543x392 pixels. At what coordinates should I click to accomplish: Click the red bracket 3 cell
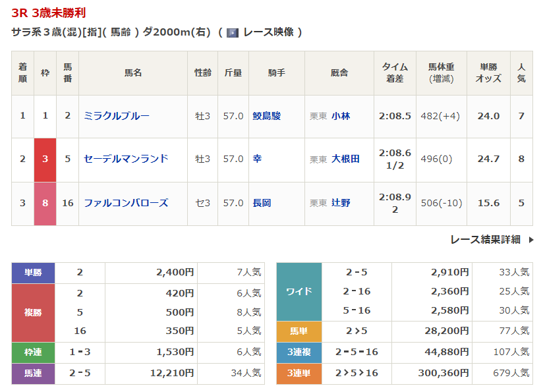tap(45, 159)
